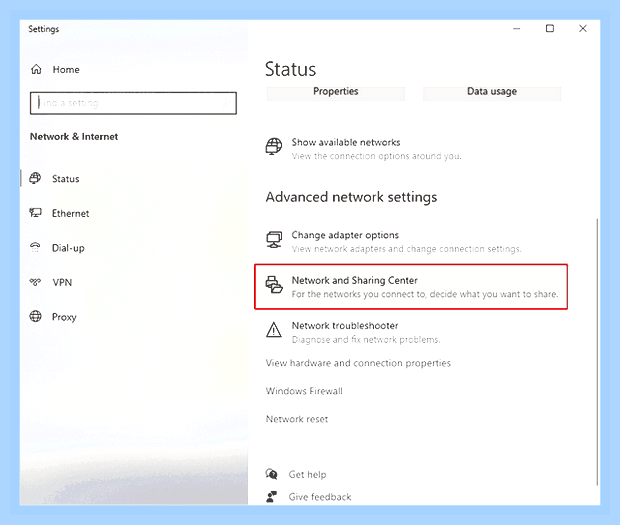Click the Network reset link

297,419
